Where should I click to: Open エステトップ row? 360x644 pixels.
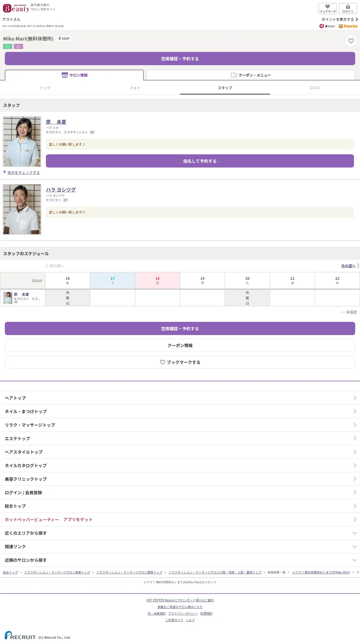click(x=180, y=438)
